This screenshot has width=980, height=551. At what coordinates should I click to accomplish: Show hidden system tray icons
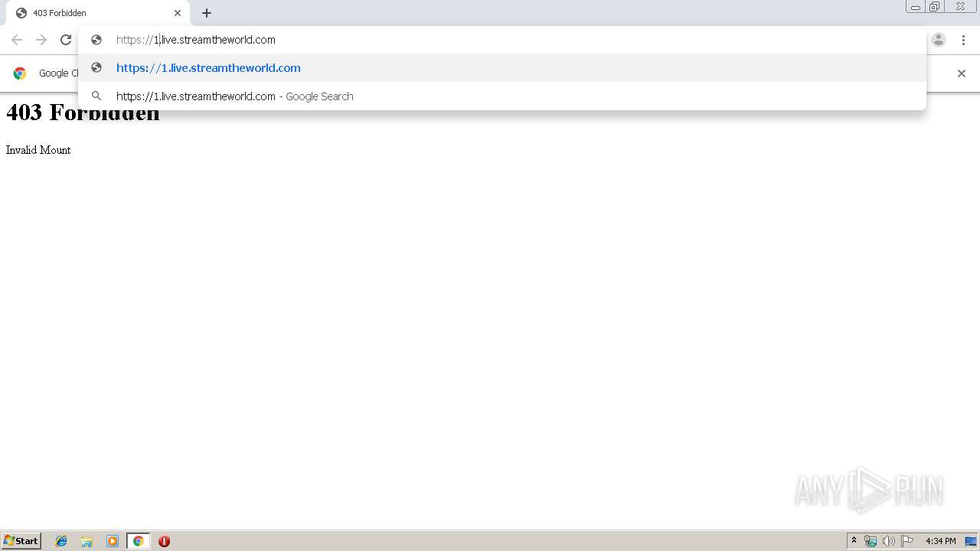(854, 541)
